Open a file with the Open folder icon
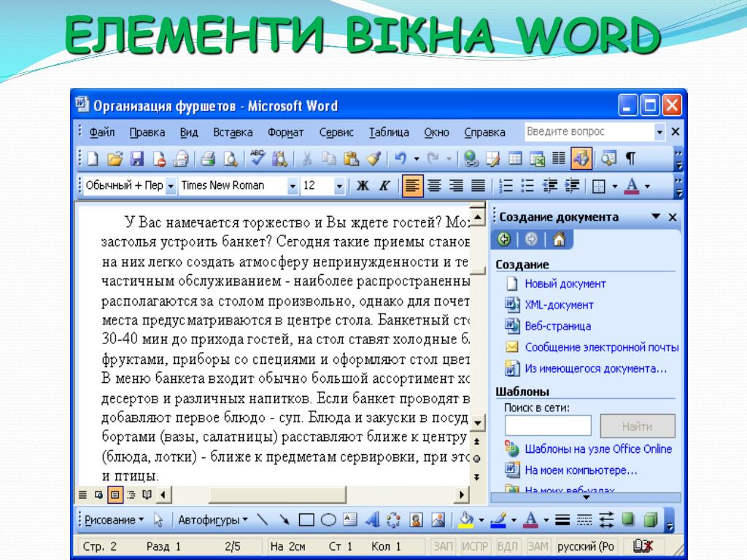Viewport: 747px width, 560px height. point(115,158)
